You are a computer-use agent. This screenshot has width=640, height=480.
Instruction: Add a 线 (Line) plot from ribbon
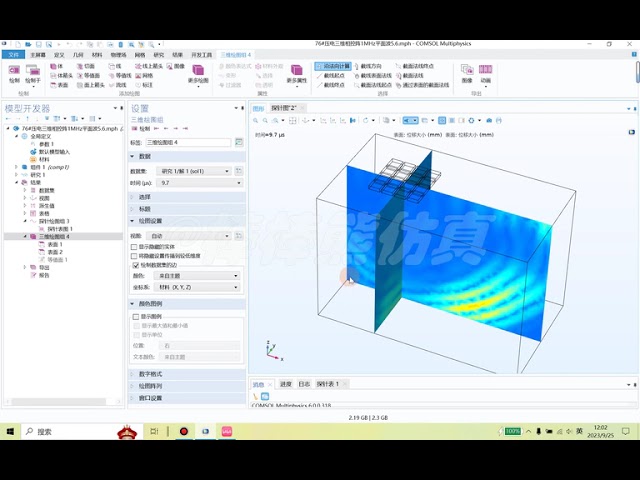(115, 66)
